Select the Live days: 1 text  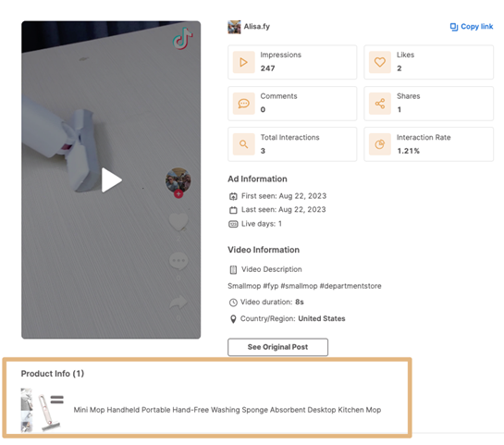click(x=262, y=224)
